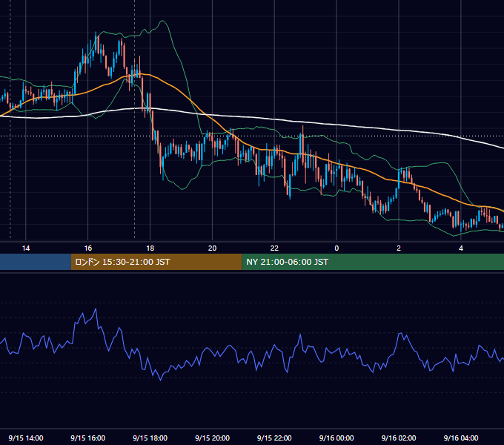Click the 9/16 02:00 oscillator axis label
The image size is (504, 445).
pyautogui.click(x=399, y=438)
